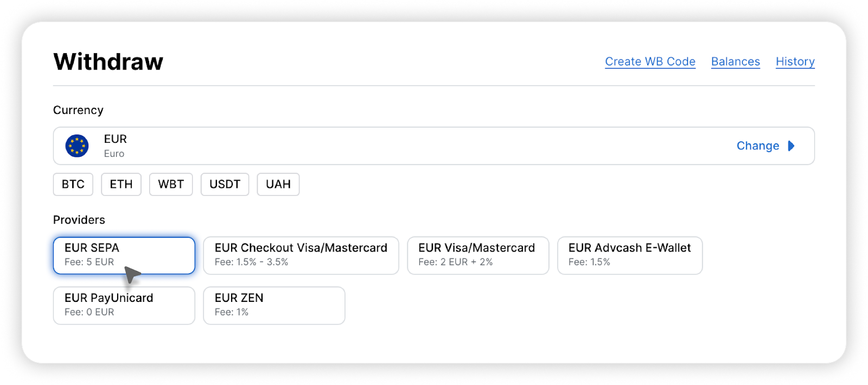Go to the Balances page
The height and width of the screenshot is (385, 868).
tap(735, 61)
